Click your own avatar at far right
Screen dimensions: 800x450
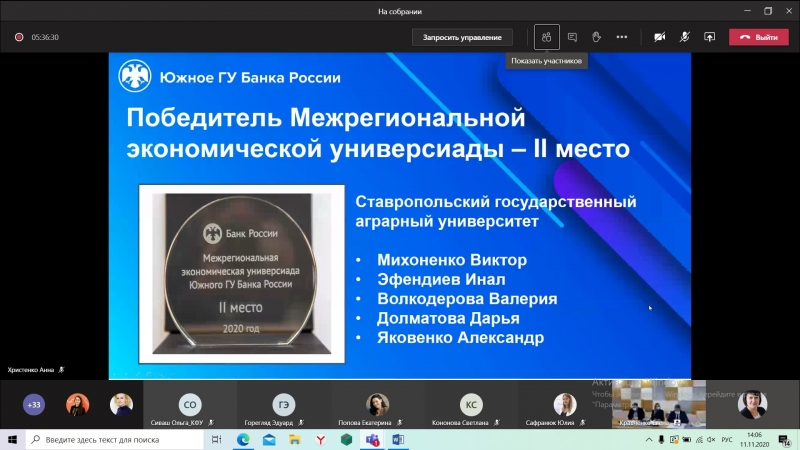click(752, 404)
